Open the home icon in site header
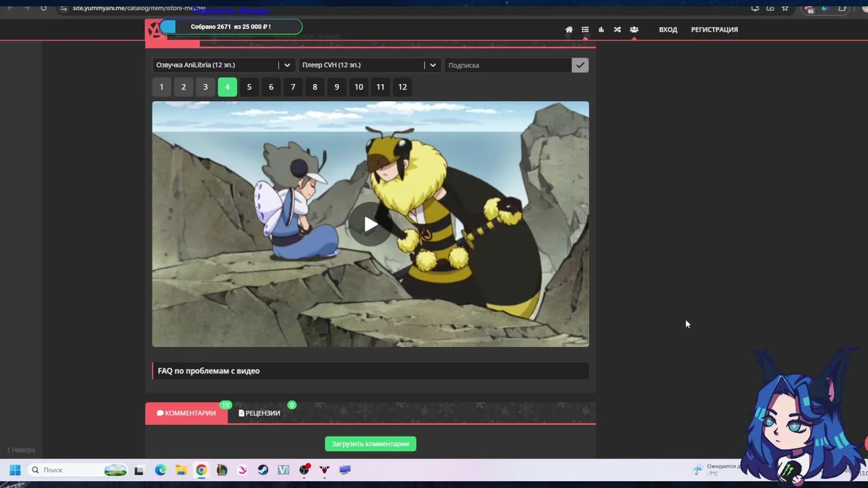Screen dimensions: 868x488 coord(569,30)
